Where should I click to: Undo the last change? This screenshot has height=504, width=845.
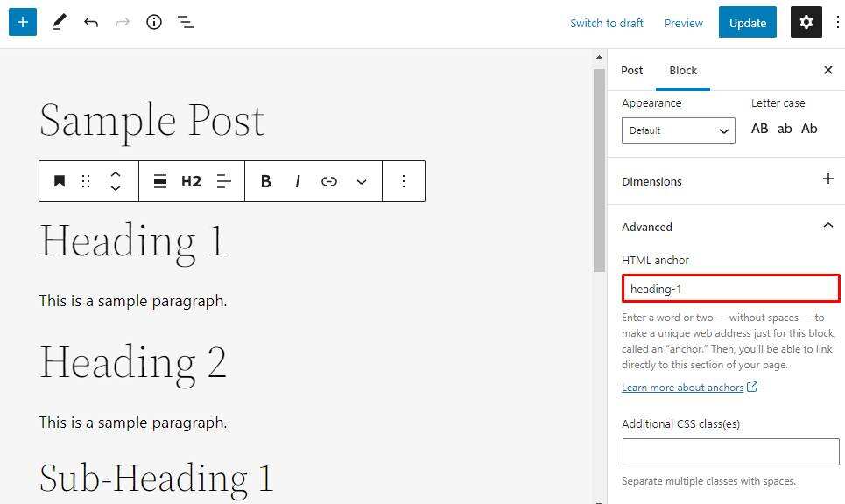click(91, 22)
